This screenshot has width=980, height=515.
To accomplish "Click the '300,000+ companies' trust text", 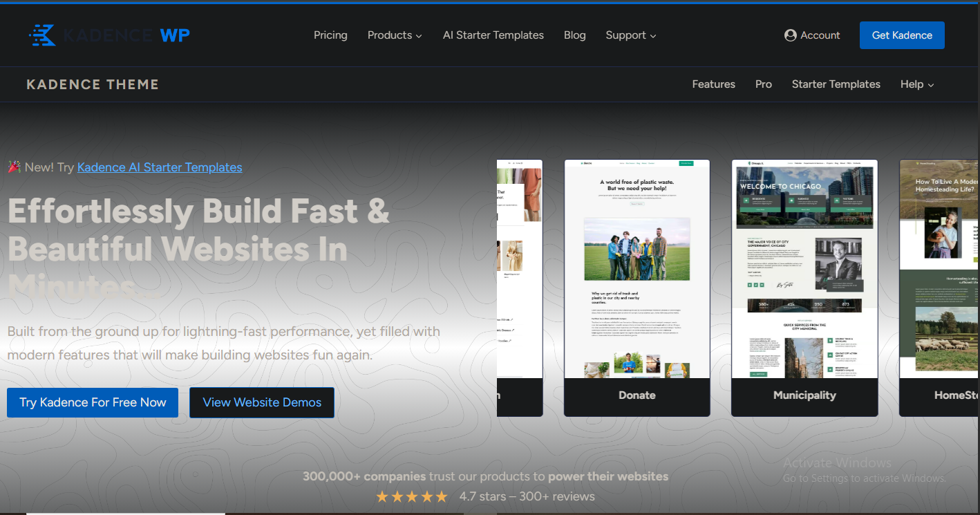I will tap(364, 476).
